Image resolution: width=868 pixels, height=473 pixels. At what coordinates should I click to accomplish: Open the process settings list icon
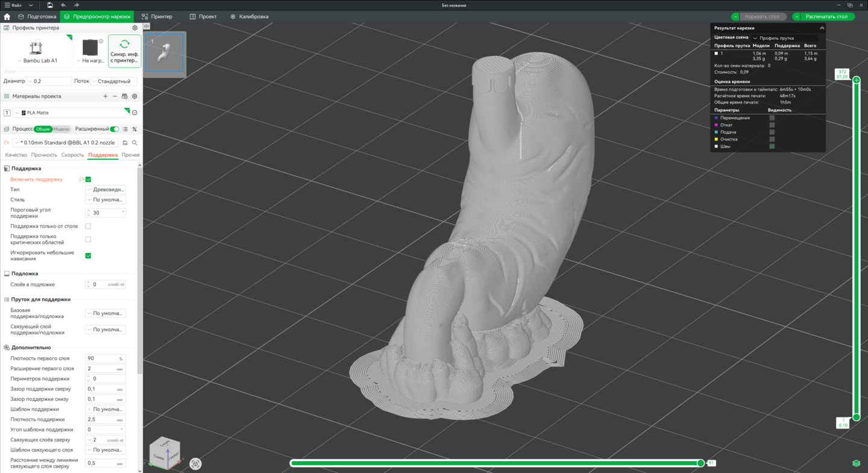pyautogui.click(x=125, y=129)
